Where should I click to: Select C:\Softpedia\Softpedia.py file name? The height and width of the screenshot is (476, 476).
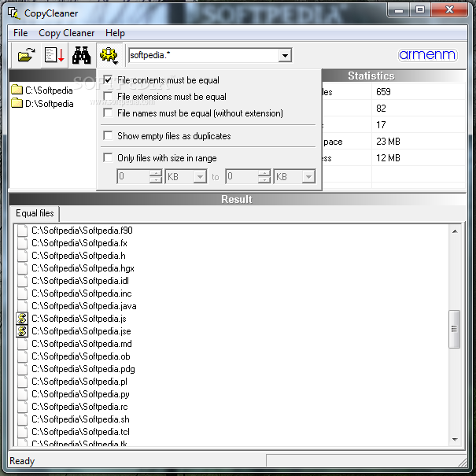click(x=80, y=394)
